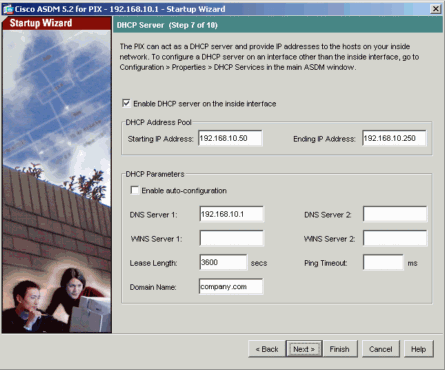Go to previous step with Back button
This screenshot has width=445, height=370.
point(267,349)
